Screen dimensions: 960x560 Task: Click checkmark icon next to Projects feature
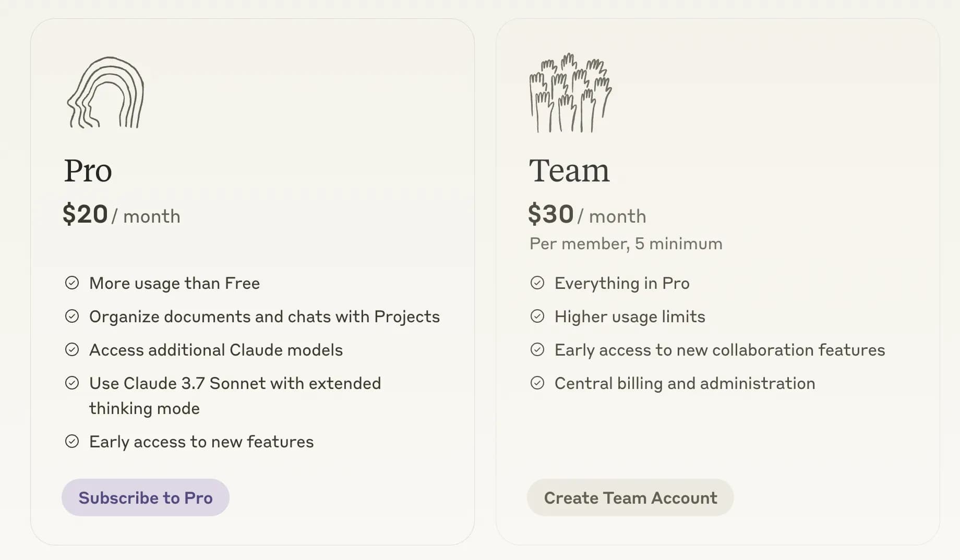tap(72, 316)
